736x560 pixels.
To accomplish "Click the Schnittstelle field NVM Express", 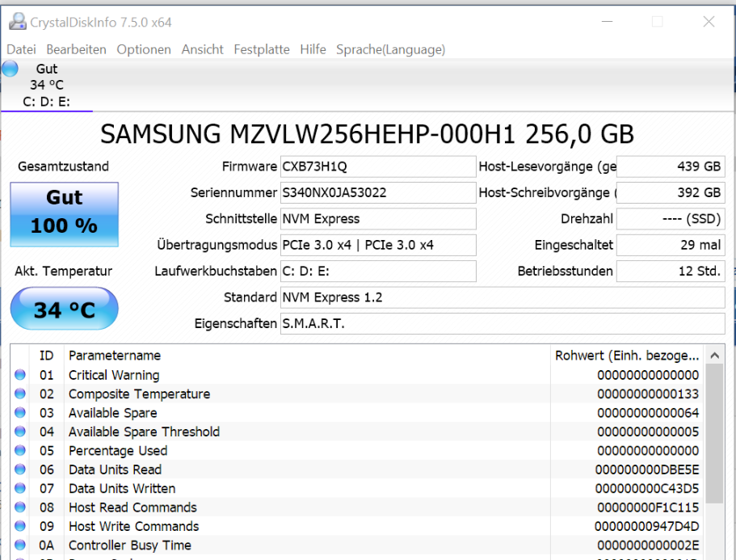I will coord(378,219).
